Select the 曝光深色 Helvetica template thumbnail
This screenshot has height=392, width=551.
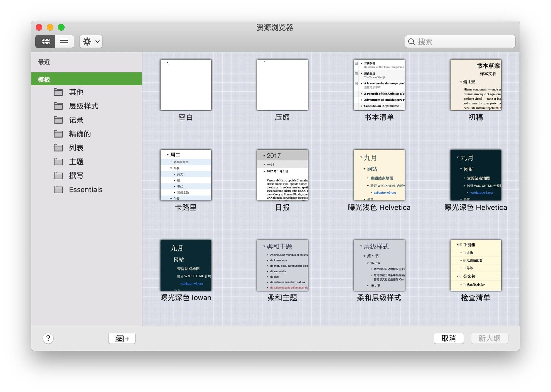476,175
